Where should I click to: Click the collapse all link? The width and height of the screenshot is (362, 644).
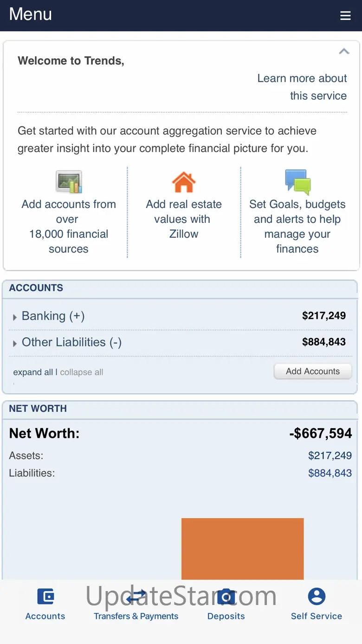pyautogui.click(x=82, y=372)
